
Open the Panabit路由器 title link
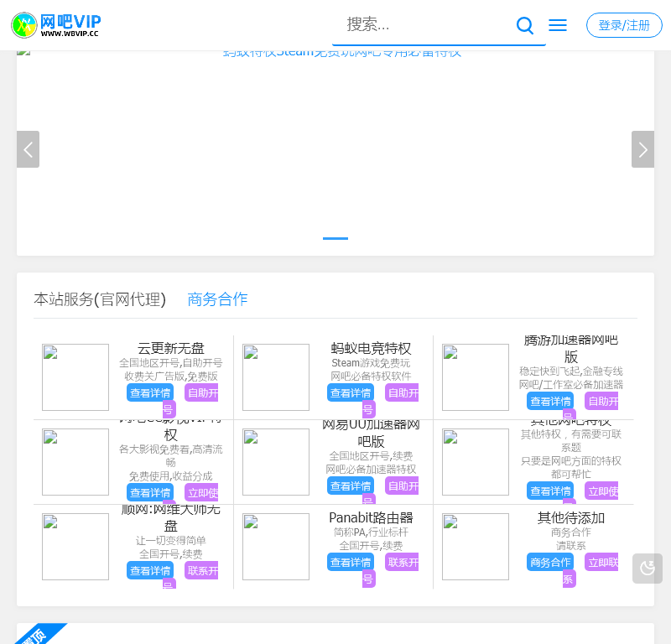click(x=371, y=517)
